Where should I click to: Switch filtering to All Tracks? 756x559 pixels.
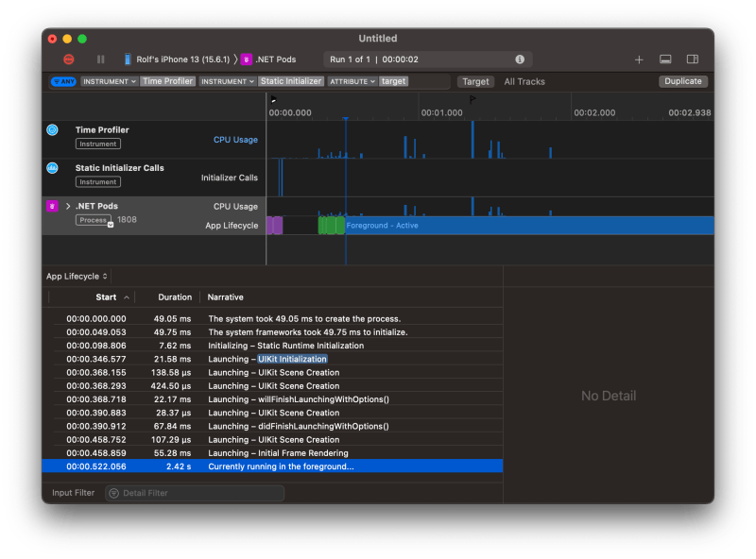(523, 81)
